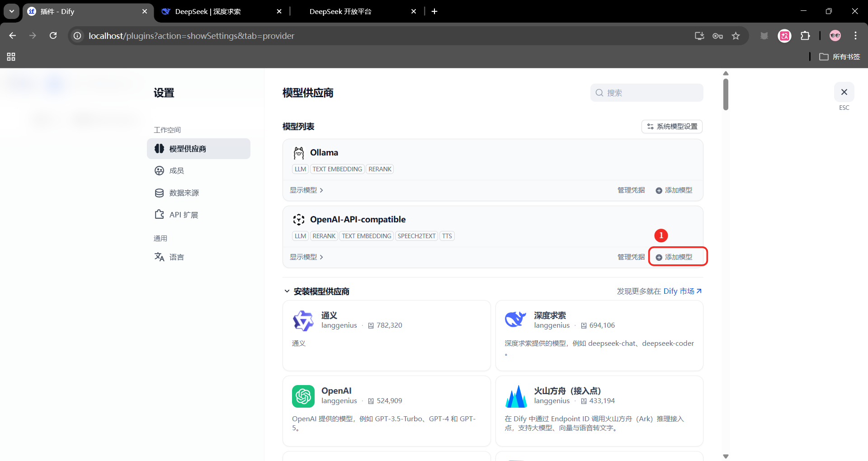Go back to previous page

click(13, 36)
